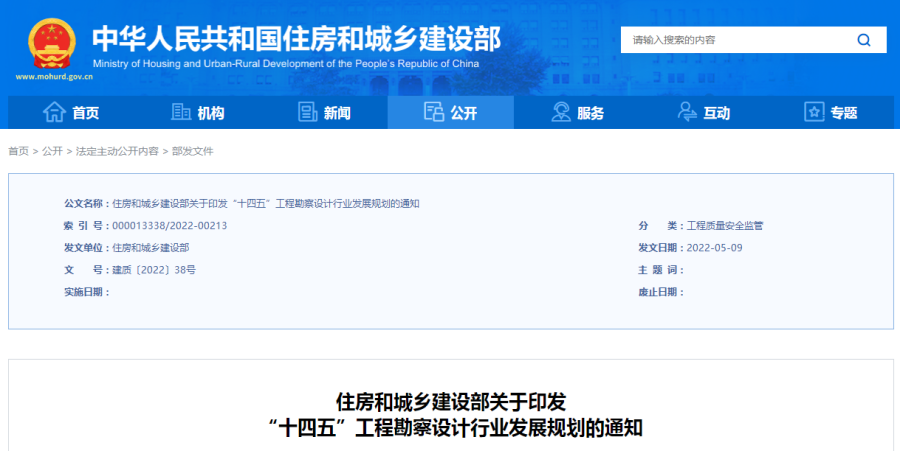Open the 专题 navigation tab
The image size is (900, 451).
(831, 112)
